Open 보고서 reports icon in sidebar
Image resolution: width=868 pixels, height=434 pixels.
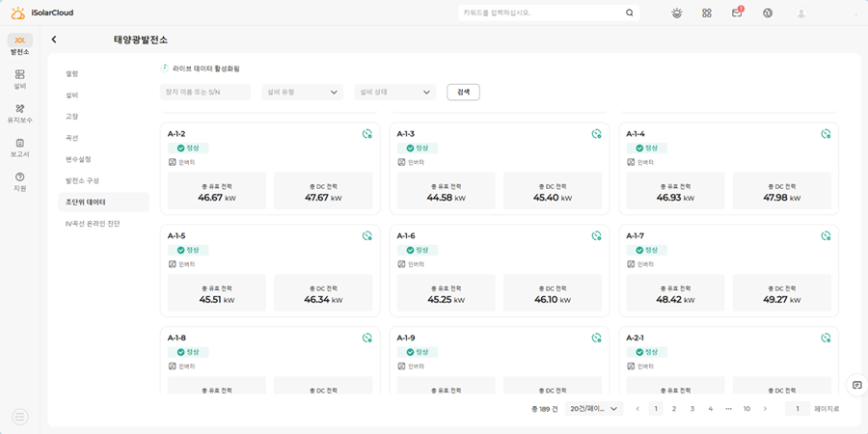tap(19, 148)
